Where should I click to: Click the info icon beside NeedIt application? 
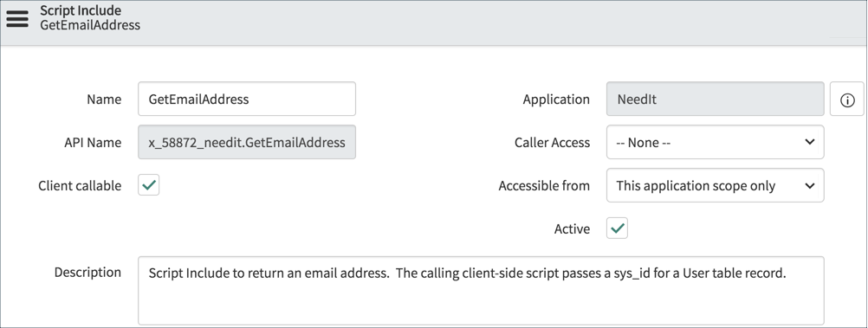point(847,99)
